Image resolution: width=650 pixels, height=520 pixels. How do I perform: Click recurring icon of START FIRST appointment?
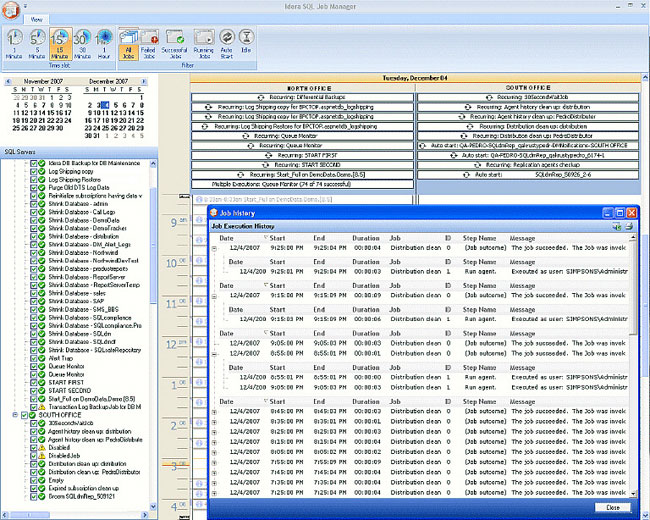[x=269, y=156]
